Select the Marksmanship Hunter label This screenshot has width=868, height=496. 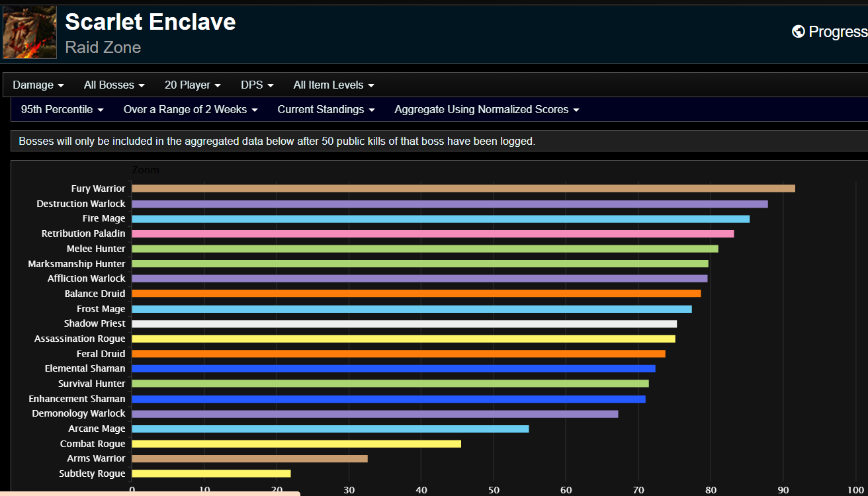click(77, 264)
